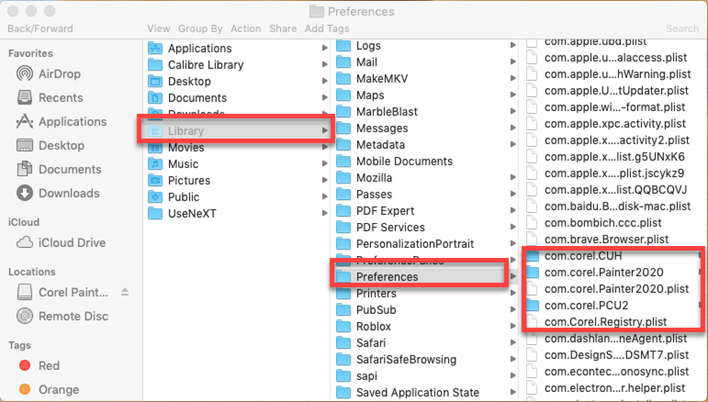Select the SafariSafeBrowsing folder
Screen dimensions: 708x402
click(396, 360)
